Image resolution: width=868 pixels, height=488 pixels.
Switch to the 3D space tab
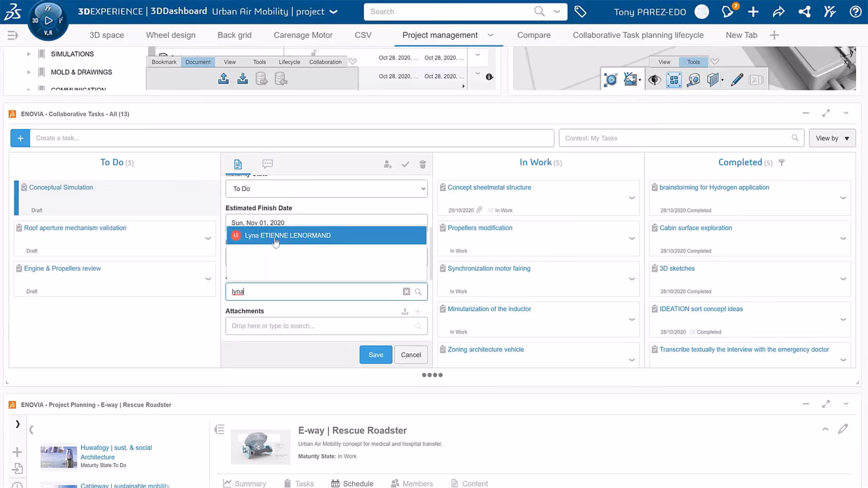[107, 35]
